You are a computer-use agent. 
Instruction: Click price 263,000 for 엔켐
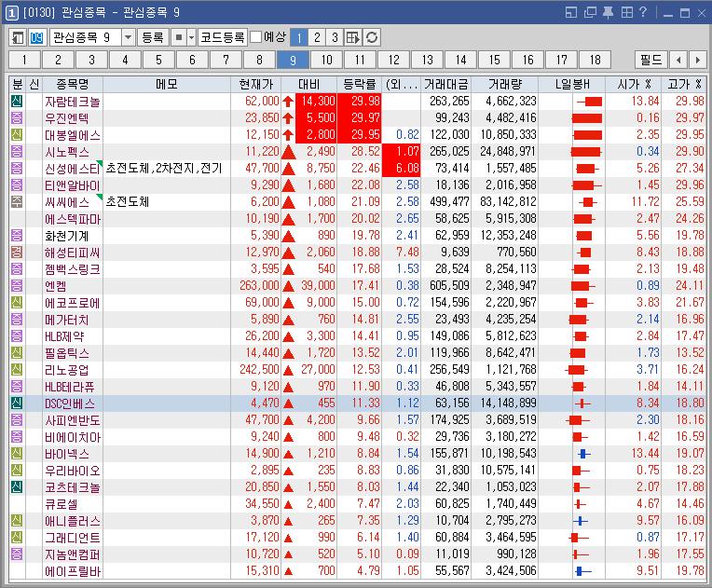tap(259, 285)
